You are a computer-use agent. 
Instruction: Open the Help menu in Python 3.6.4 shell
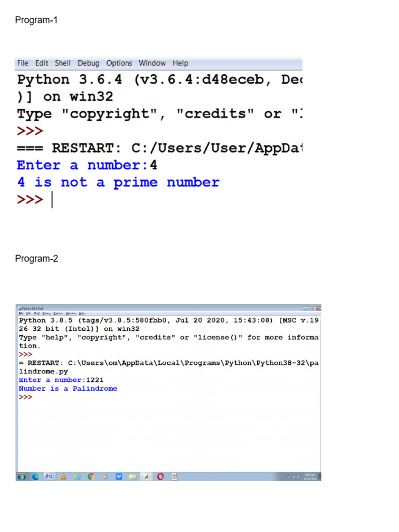click(180, 63)
